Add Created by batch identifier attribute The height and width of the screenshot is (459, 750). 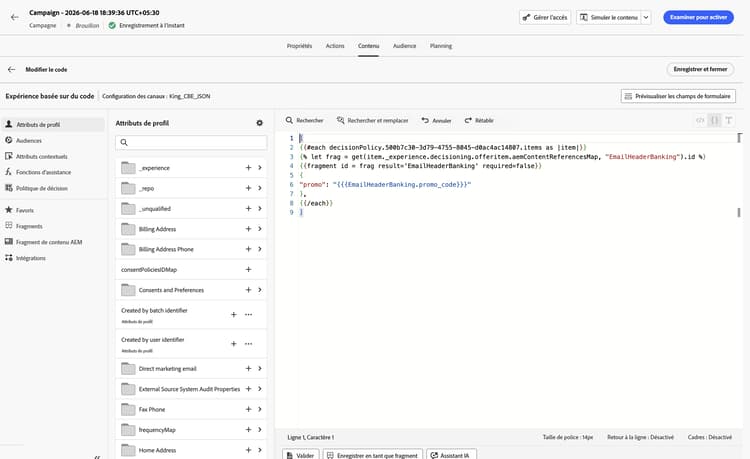coord(233,315)
